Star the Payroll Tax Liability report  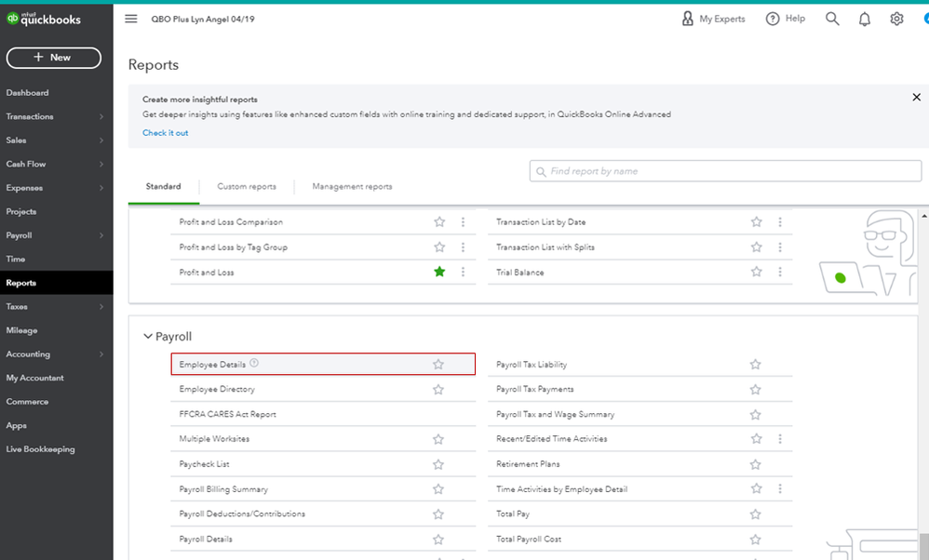click(x=756, y=365)
